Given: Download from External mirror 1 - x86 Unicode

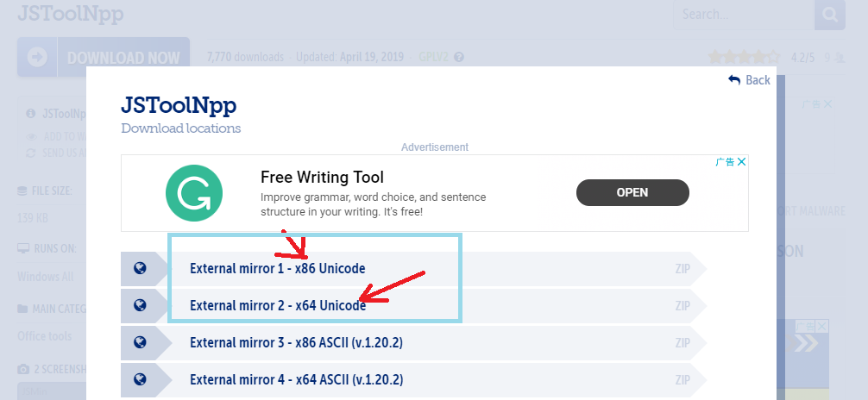Looking at the screenshot, I should click(277, 268).
